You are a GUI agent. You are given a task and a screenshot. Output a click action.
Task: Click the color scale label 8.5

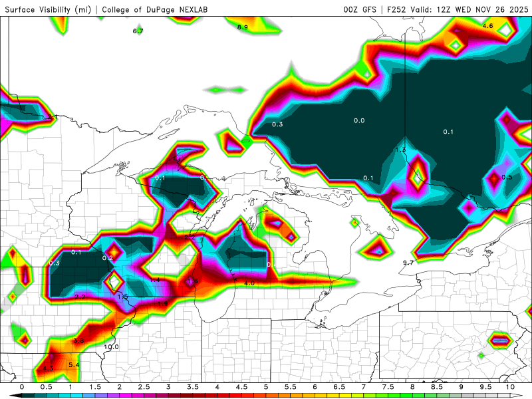coord(437,387)
